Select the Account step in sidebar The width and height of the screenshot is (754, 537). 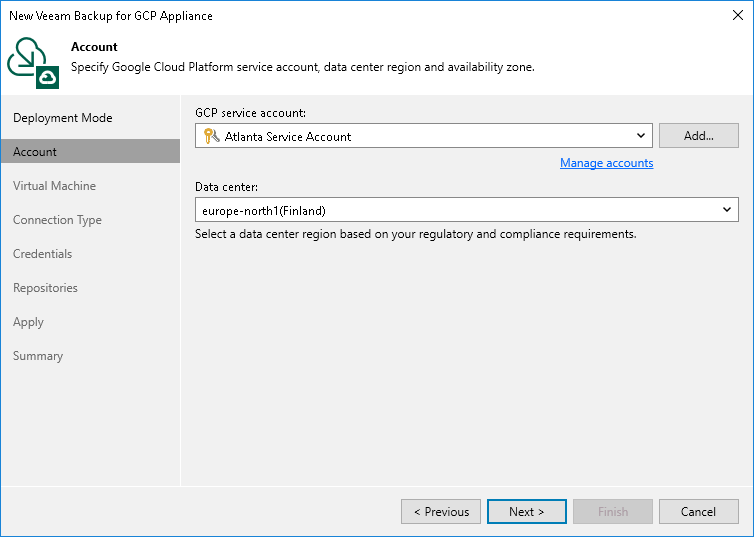[x=90, y=151]
